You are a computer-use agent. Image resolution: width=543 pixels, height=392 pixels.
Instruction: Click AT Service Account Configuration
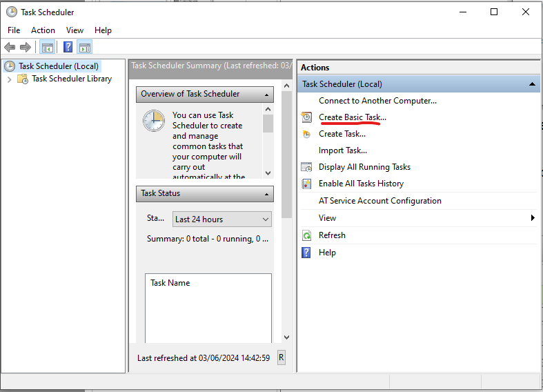click(380, 201)
